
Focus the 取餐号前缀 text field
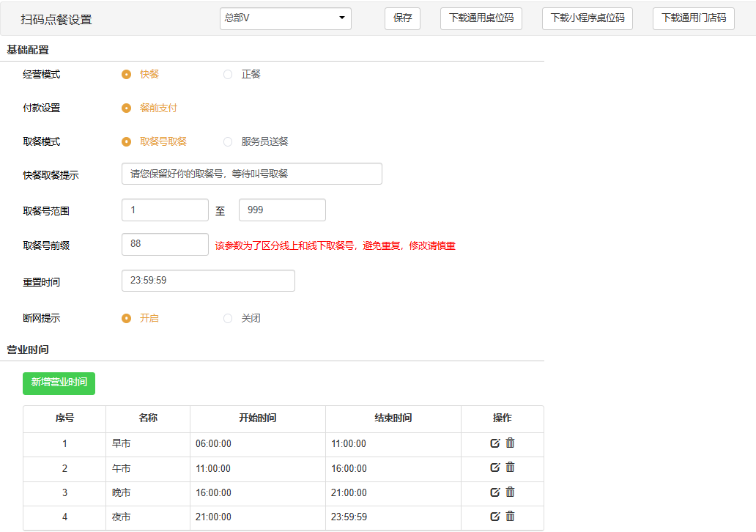click(x=165, y=244)
